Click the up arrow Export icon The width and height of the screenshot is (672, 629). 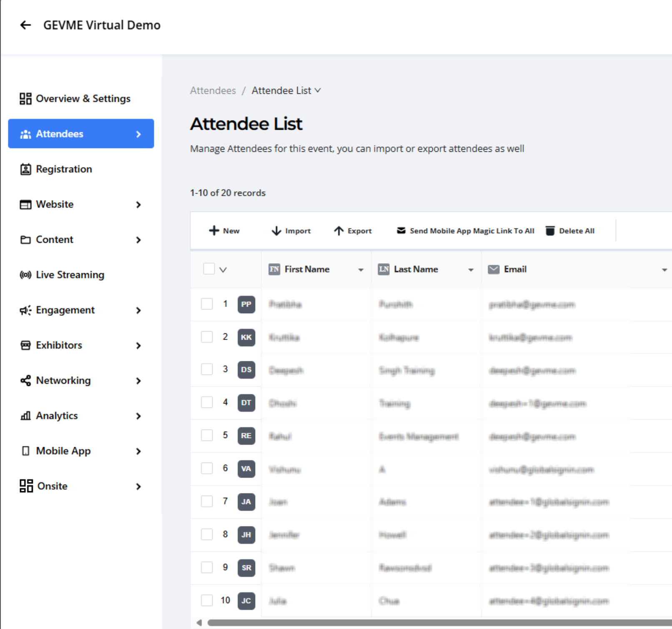(339, 231)
